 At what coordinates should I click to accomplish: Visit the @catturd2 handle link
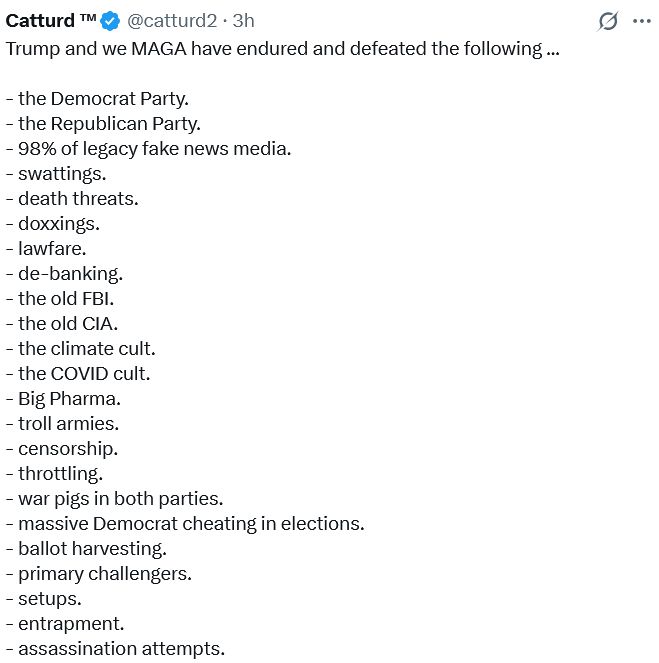pyautogui.click(x=172, y=21)
